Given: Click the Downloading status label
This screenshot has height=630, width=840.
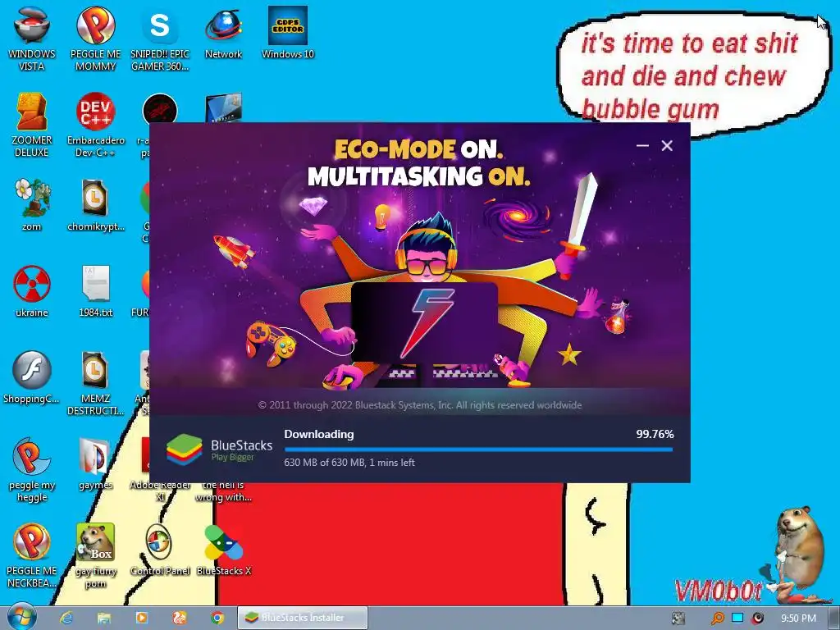Looking at the screenshot, I should tap(319, 434).
